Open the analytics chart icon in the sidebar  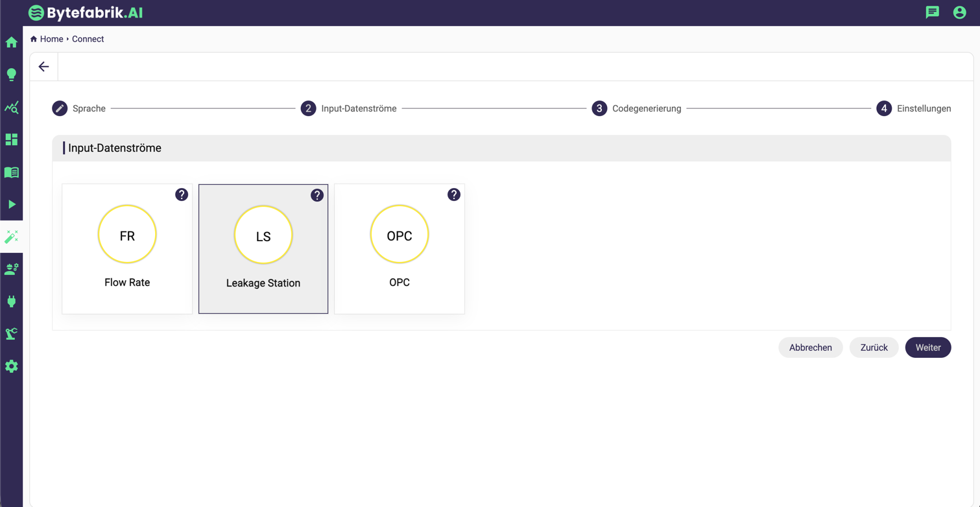pyautogui.click(x=11, y=107)
